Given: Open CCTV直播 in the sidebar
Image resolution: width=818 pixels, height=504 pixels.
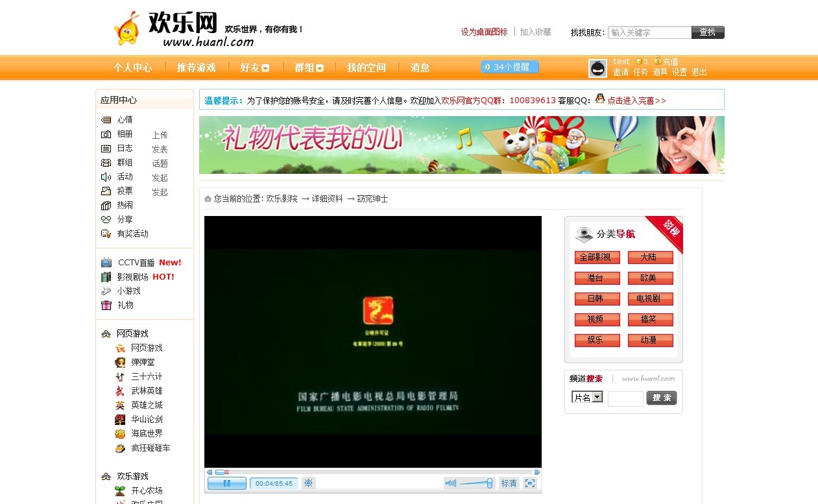Looking at the screenshot, I should point(136,263).
